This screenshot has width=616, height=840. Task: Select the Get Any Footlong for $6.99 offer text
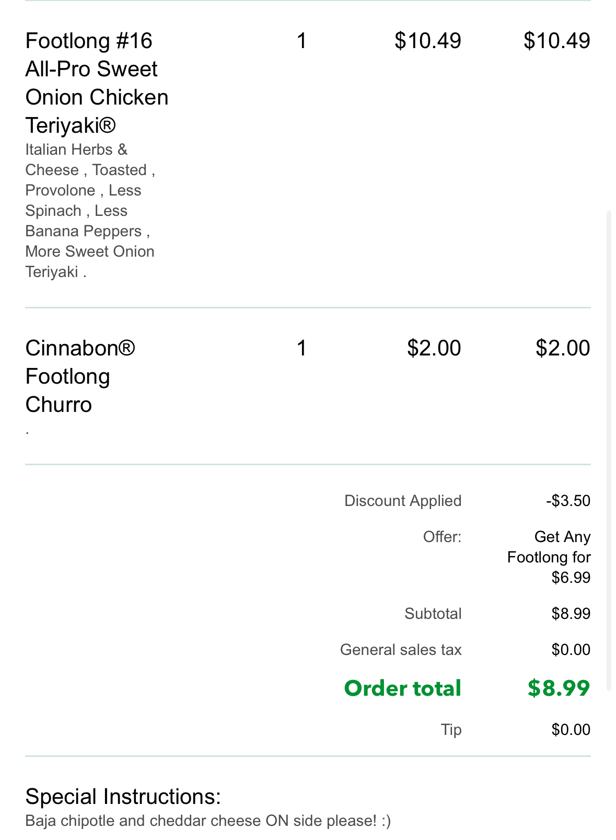[549, 557]
